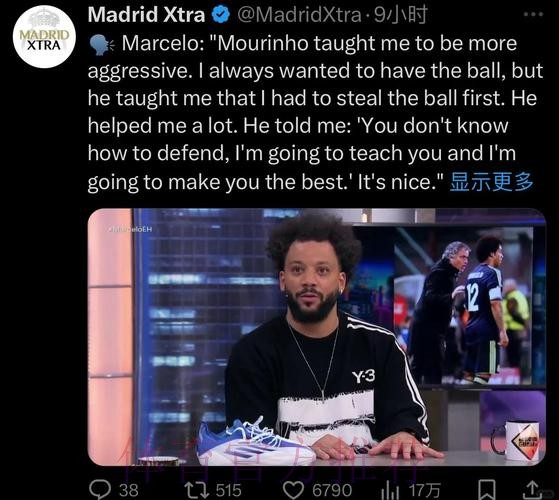Expand tweet text with 显示更多
Viewport: 559px width, 500px height.
tap(492, 181)
